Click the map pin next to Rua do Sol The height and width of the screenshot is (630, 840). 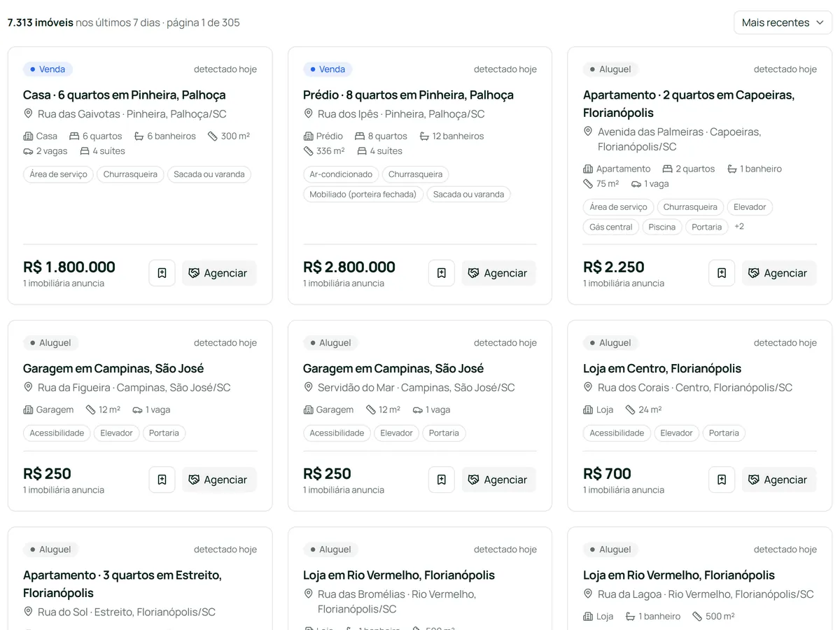point(29,612)
